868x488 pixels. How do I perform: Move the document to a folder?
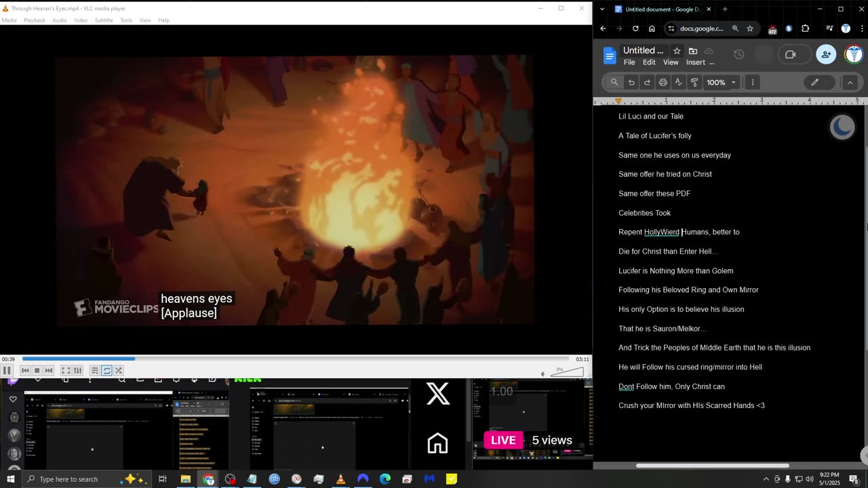(693, 51)
